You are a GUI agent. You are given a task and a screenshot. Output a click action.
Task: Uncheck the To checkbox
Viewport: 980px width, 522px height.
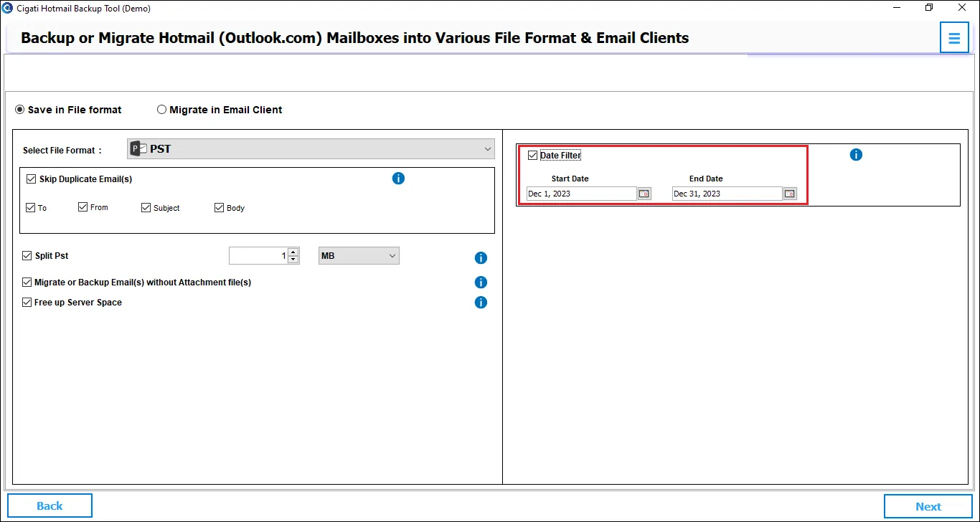[30, 208]
